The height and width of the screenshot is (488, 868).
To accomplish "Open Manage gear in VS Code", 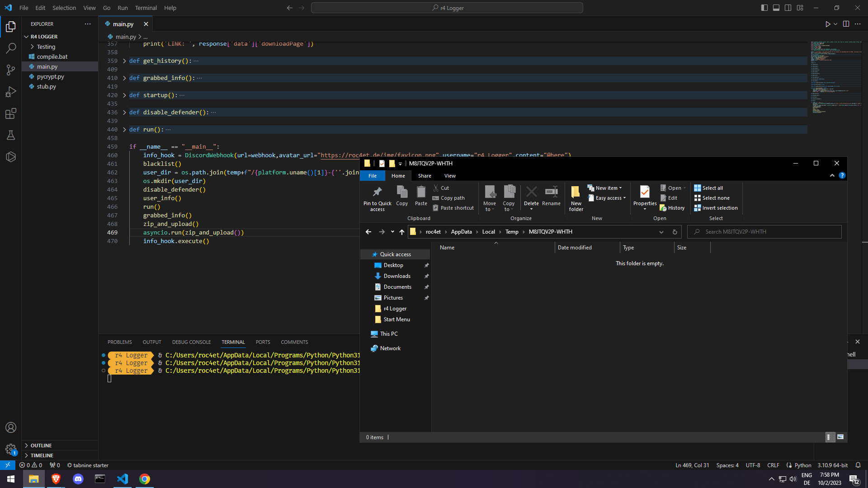I will 11,449.
